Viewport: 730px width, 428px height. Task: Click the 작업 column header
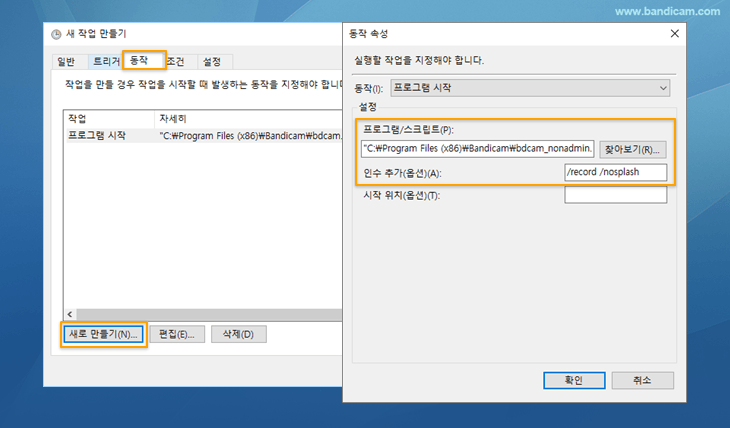coord(109,119)
